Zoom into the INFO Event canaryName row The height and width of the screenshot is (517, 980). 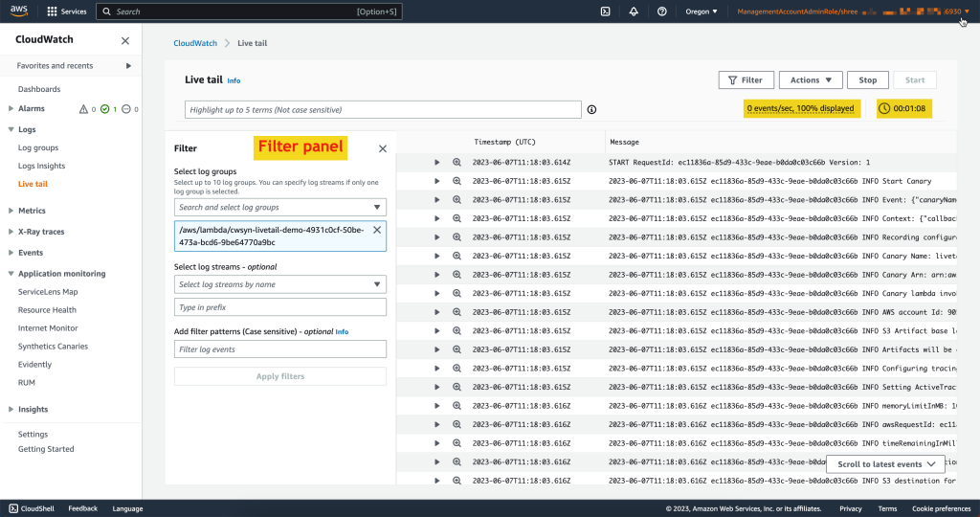pyautogui.click(x=457, y=200)
